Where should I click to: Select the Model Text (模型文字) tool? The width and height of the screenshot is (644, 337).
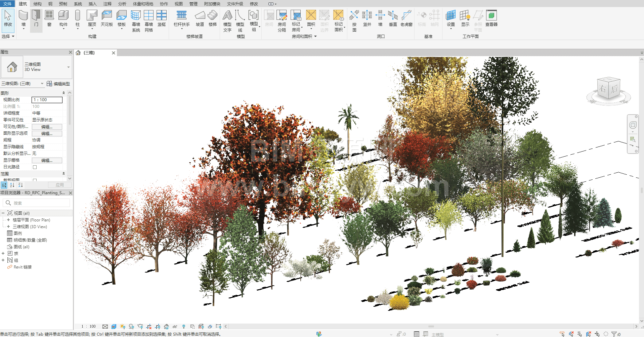227,20
